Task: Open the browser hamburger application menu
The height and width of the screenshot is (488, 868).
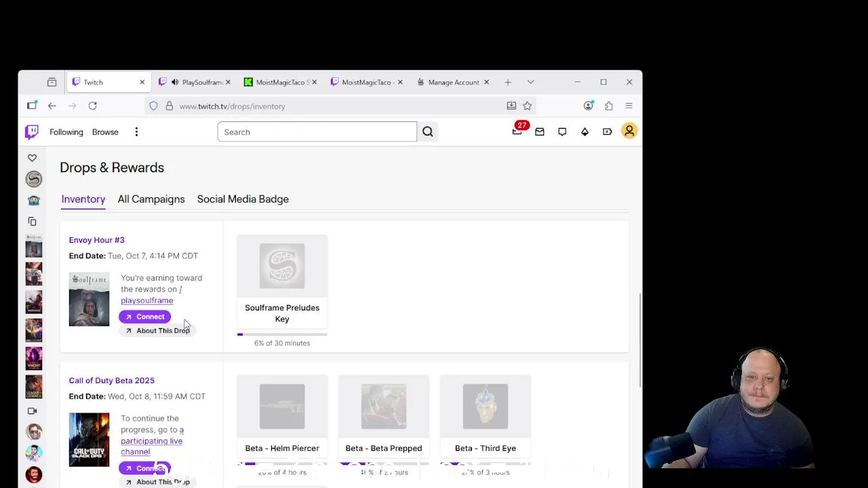Action: click(x=629, y=106)
